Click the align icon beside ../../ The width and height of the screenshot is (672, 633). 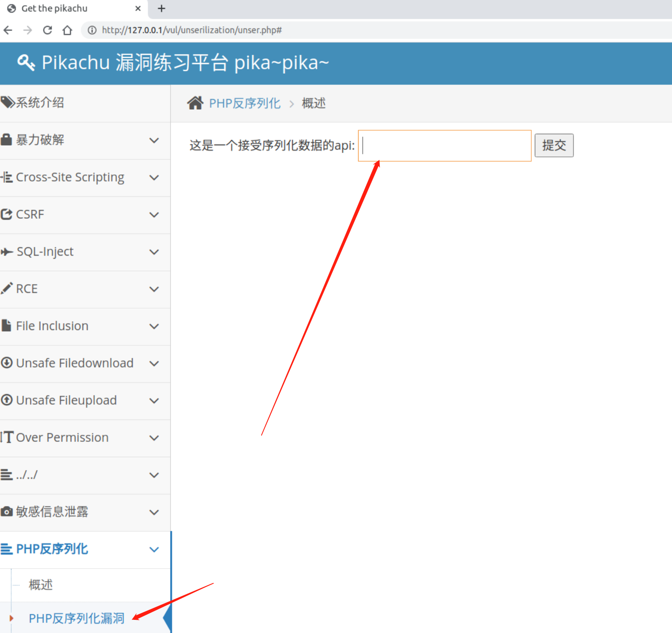click(6, 474)
